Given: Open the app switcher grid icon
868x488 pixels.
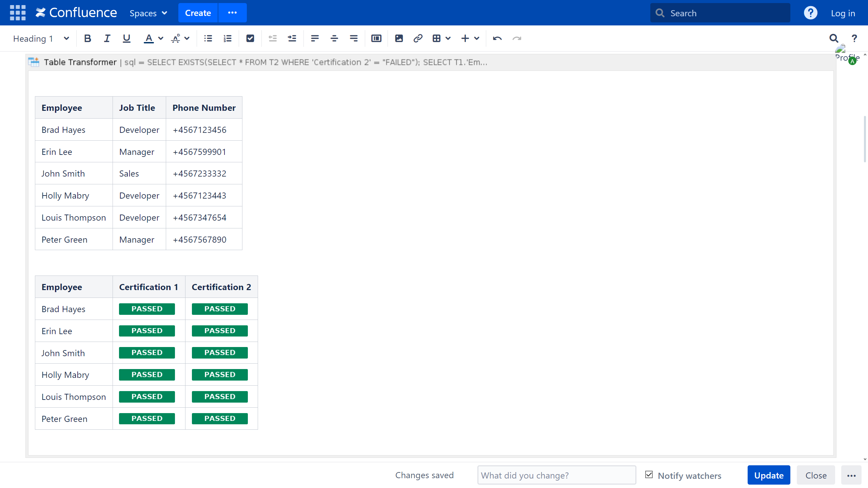Looking at the screenshot, I should point(18,13).
